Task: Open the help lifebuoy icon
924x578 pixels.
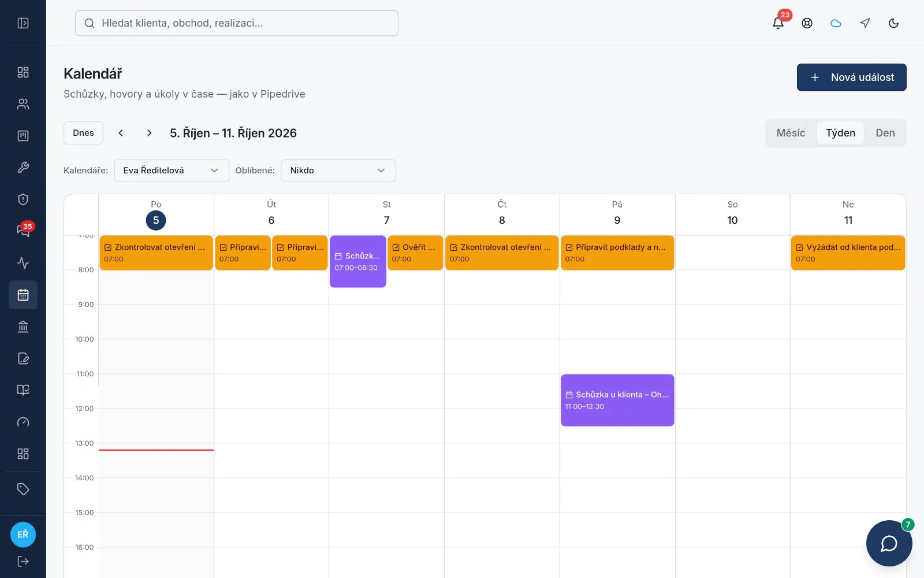Action: (807, 23)
